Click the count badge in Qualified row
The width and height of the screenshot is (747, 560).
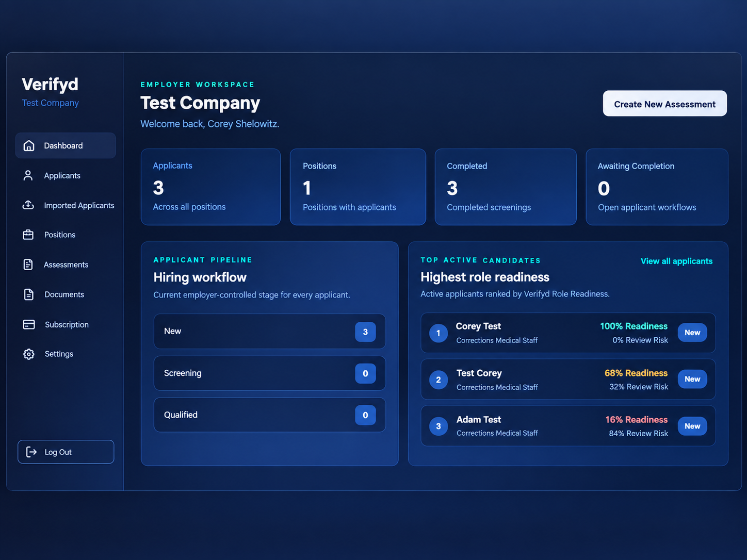click(x=365, y=415)
